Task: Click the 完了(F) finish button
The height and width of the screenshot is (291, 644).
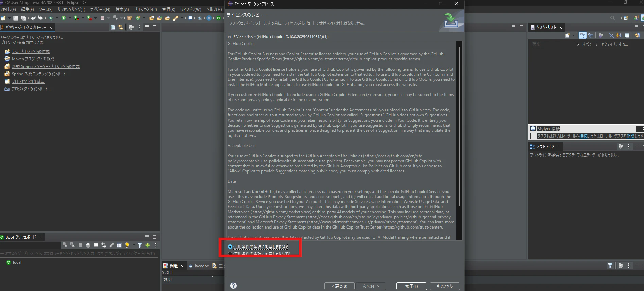Action: (x=411, y=286)
